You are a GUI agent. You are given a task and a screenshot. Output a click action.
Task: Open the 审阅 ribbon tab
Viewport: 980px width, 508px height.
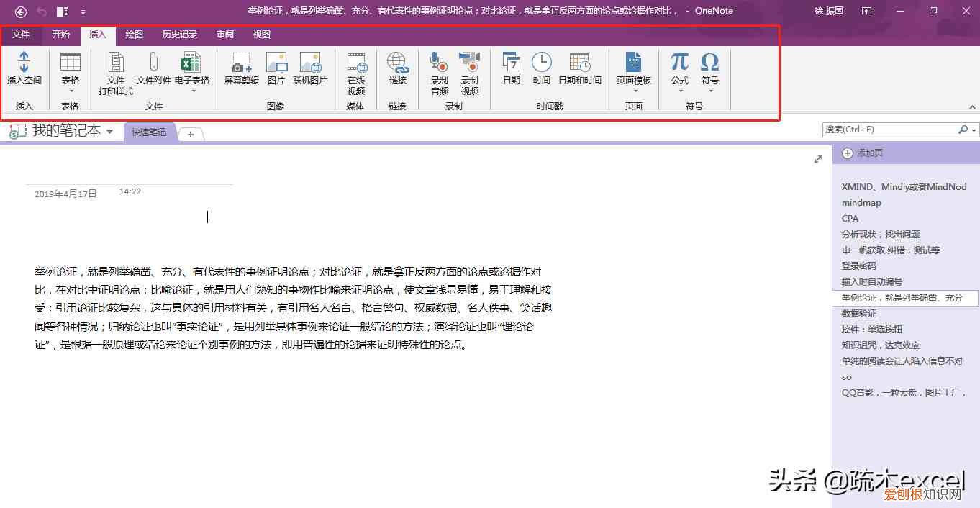point(225,34)
